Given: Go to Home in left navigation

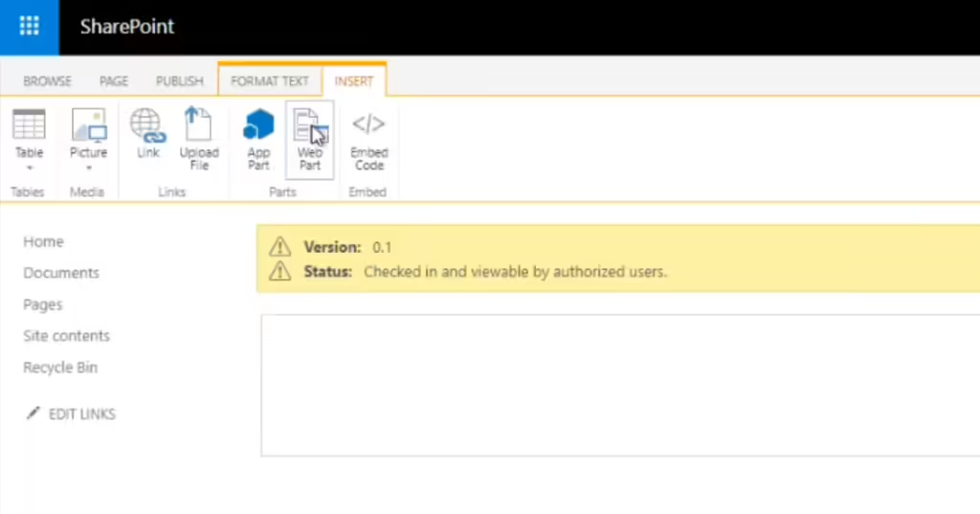Looking at the screenshot, I should 44,241.
